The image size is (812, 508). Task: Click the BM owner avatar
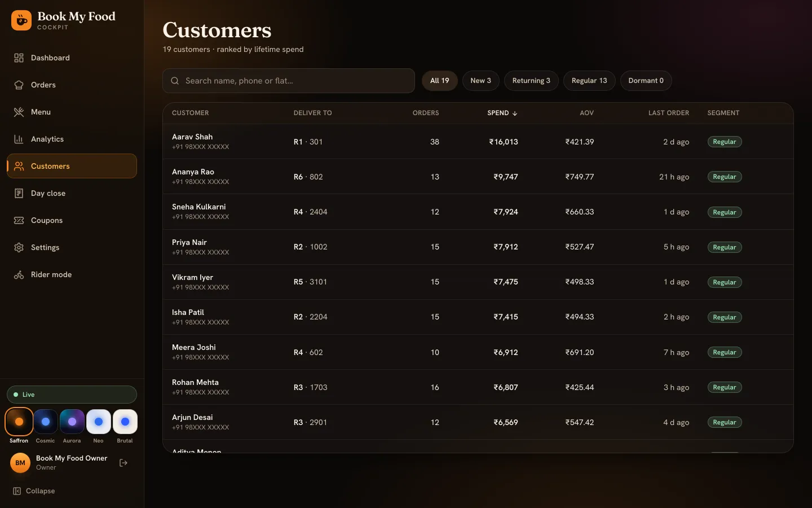pos(20,463)
